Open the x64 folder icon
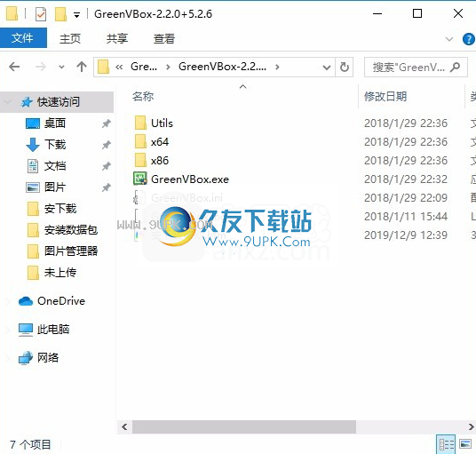 140,142
